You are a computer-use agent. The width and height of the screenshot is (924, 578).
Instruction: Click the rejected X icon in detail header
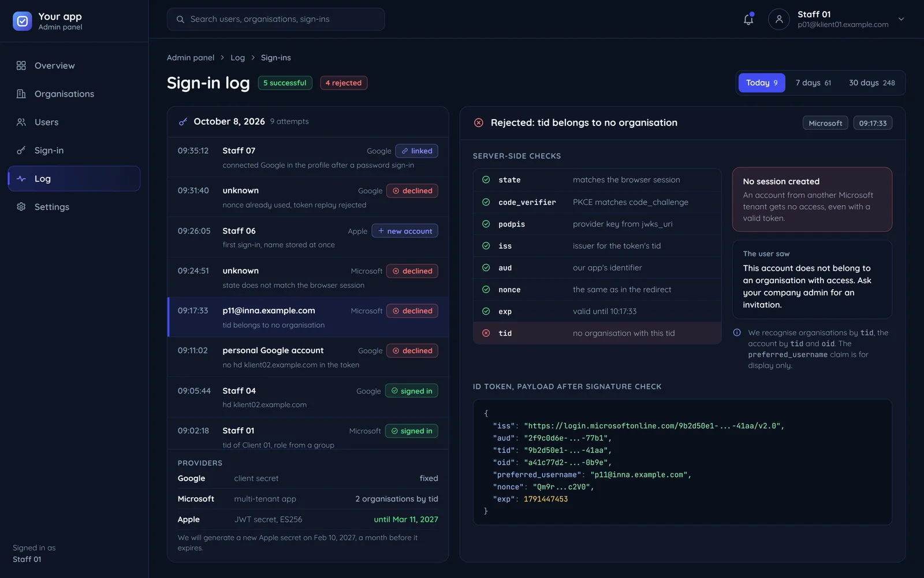tap(479, 123)
